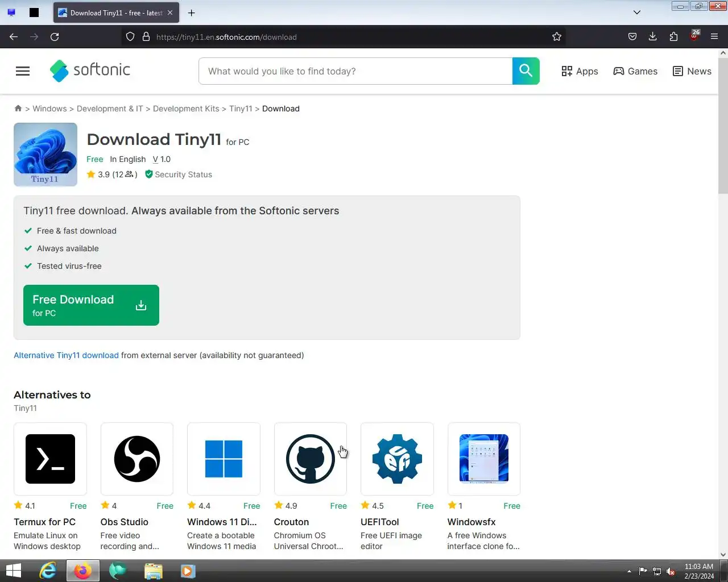Go to home via breadcrumb house icon
This screenshot has height=582, width=728.
[x=18, y=108]
